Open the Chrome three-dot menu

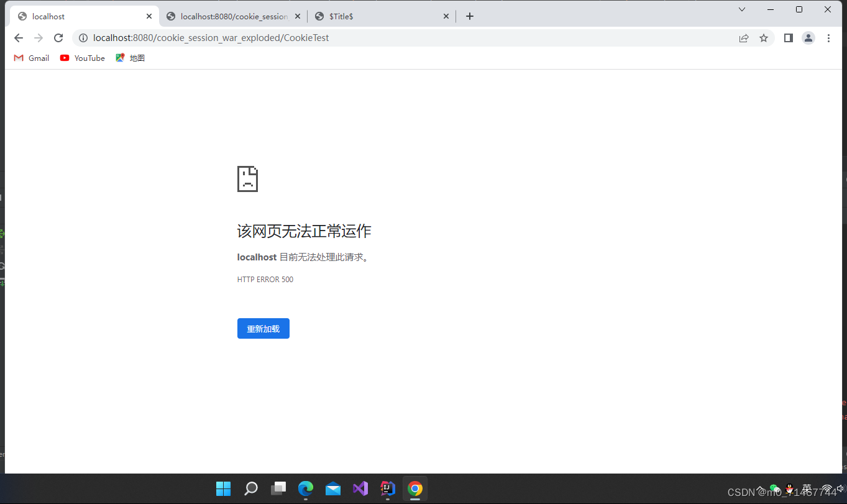pyautogui.click(x=828, y=38)
